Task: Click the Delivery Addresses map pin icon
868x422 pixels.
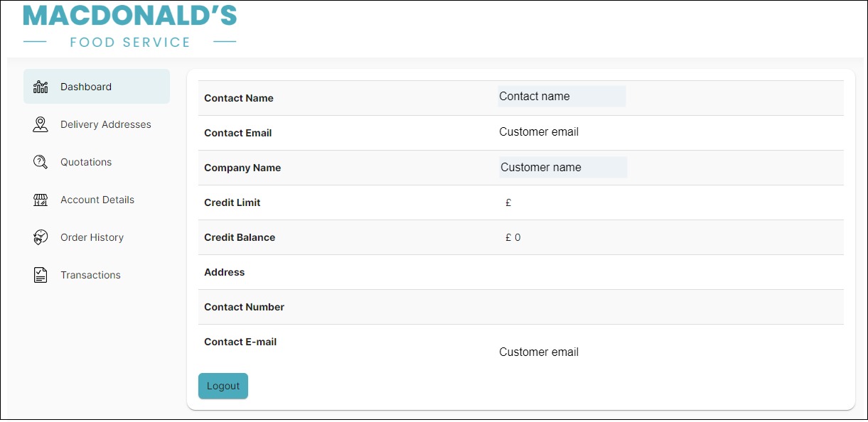Action: point(41,124)
